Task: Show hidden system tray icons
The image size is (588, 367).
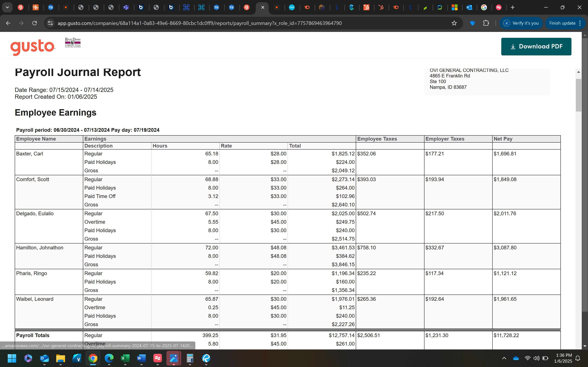Action: (504, 358)
